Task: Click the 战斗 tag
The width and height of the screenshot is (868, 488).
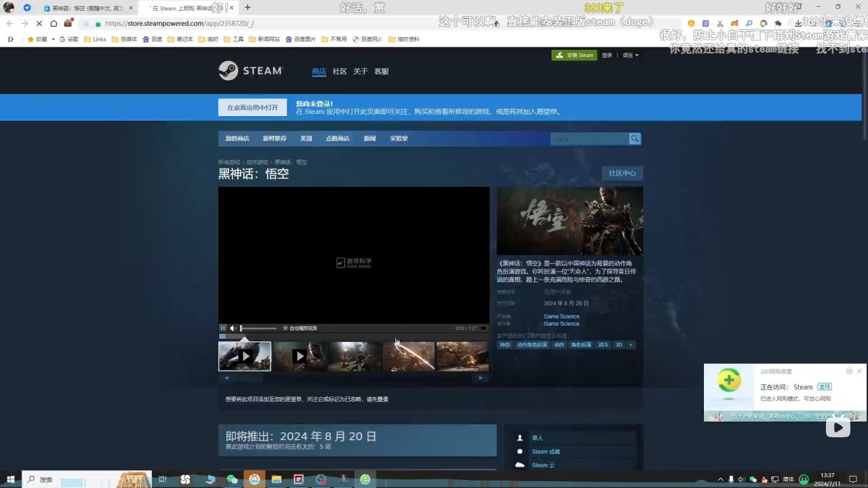Action: pyautogui.click(x=604, y=345)
